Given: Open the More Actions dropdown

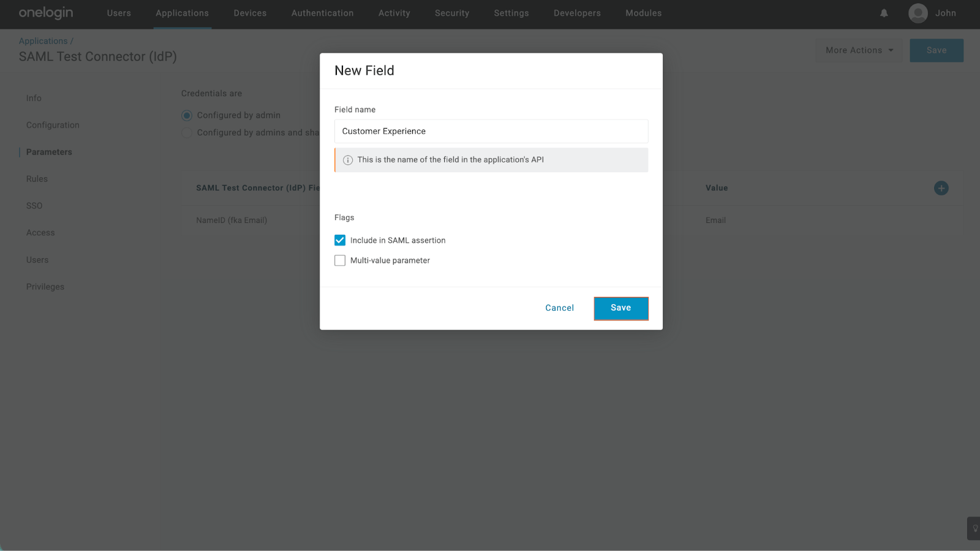Looking at the screenshot, I should [859, 50].
